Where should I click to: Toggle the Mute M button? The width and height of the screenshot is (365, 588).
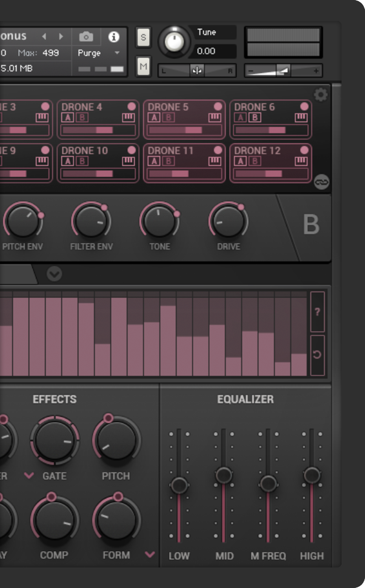[x=143, y=66]
